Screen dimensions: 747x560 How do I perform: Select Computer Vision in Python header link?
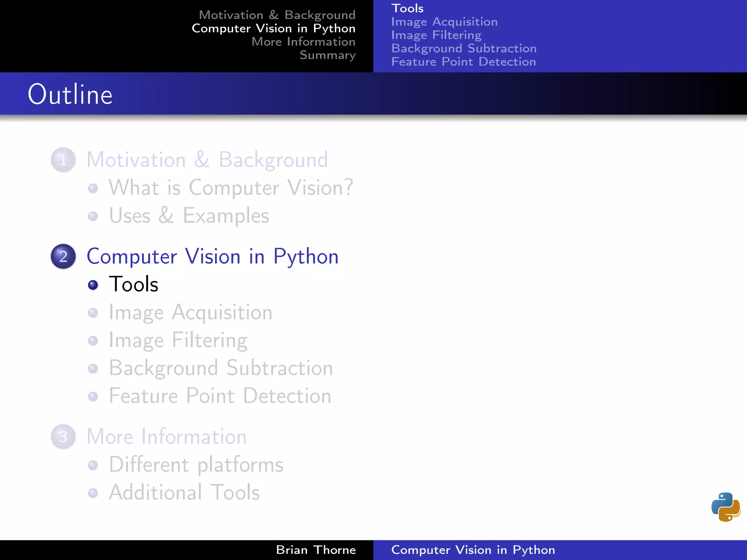[274, 28]
